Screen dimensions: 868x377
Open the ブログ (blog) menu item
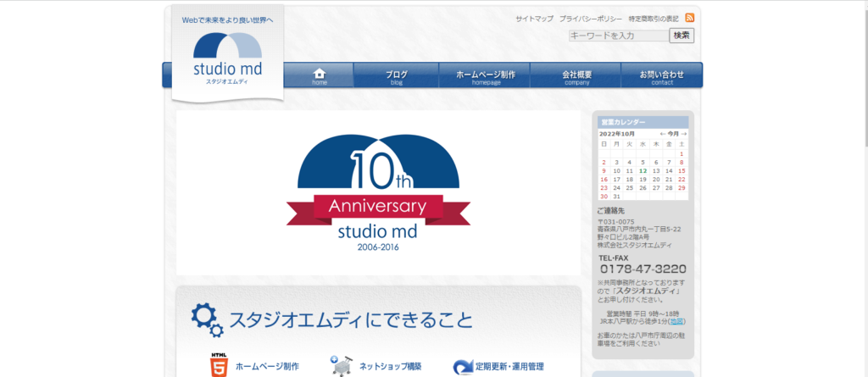point(396,75)
